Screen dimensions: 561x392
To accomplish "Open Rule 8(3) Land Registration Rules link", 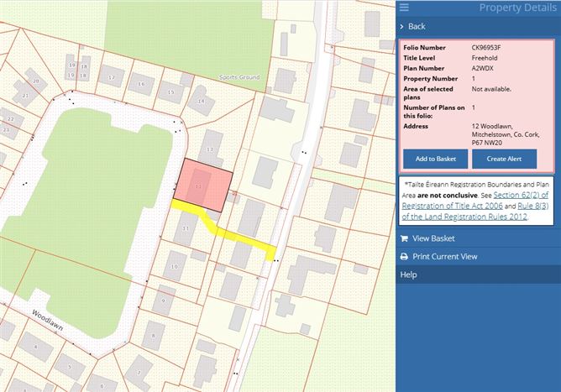I will pyautogui.click(x=476, y=212).
